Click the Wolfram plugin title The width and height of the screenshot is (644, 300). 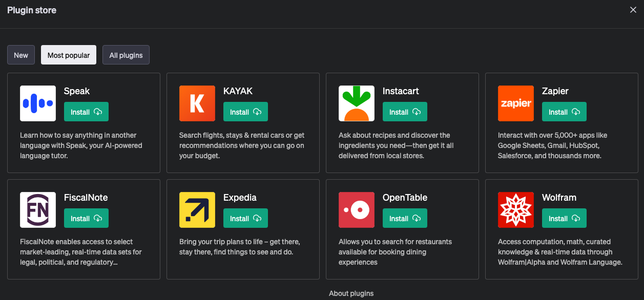coord(559,198)
